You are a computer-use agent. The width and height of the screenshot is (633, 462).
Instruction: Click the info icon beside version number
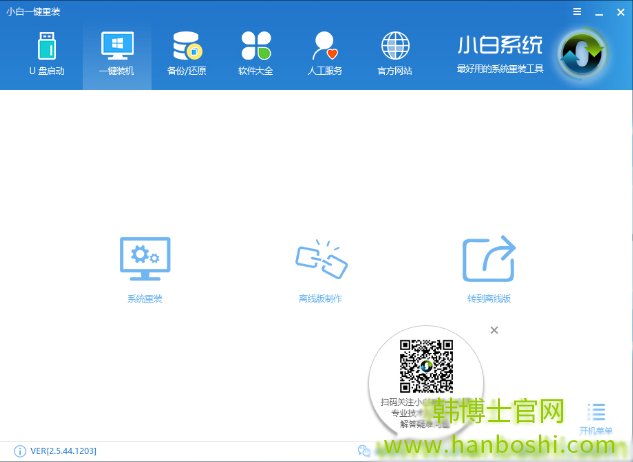click(x=20, y=451)
